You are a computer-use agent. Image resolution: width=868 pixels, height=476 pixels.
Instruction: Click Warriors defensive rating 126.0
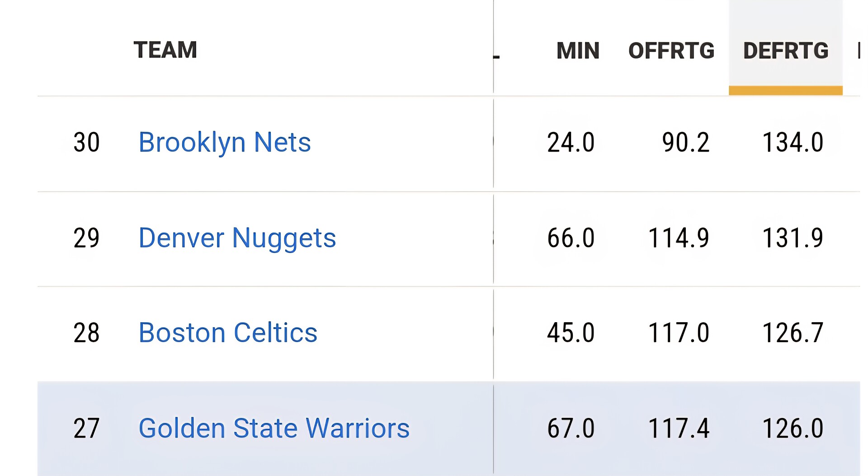[793, 428]
